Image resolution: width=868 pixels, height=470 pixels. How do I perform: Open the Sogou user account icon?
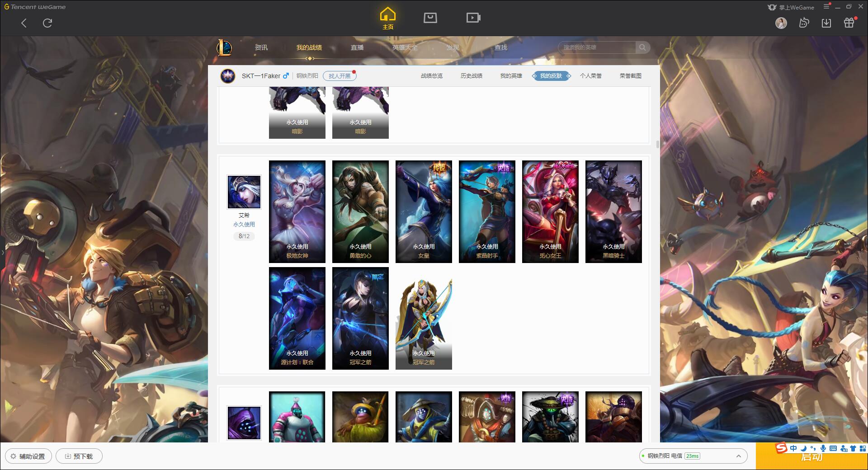(x=844, y=448)
